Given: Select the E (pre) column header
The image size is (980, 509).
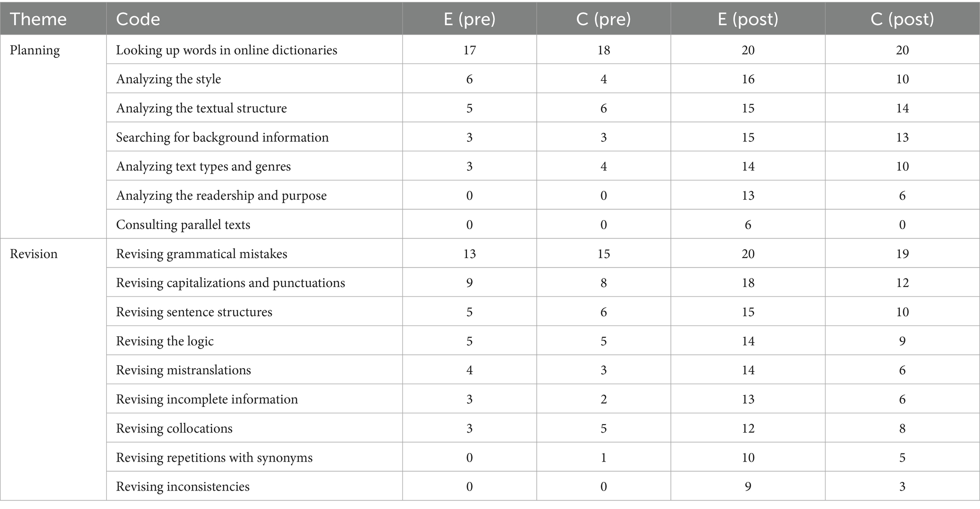Looking at the screenshot, I should (469, 19).
